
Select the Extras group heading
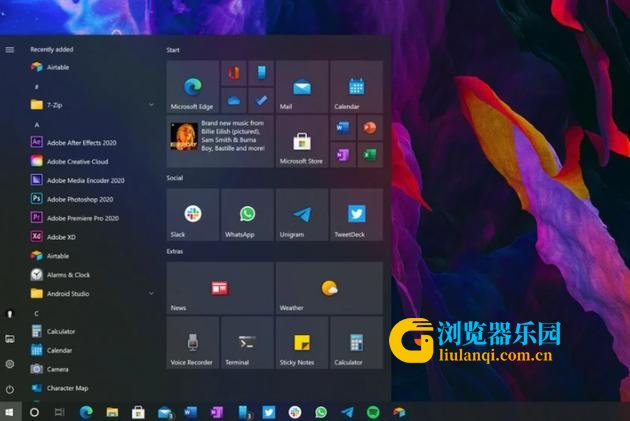pos(175,251)
